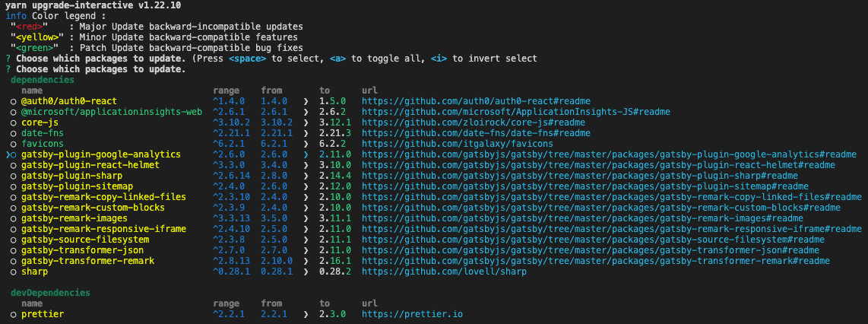Mark date-fns for update via its circle
This screenshot has height=324, width=868.
(14, 133)
